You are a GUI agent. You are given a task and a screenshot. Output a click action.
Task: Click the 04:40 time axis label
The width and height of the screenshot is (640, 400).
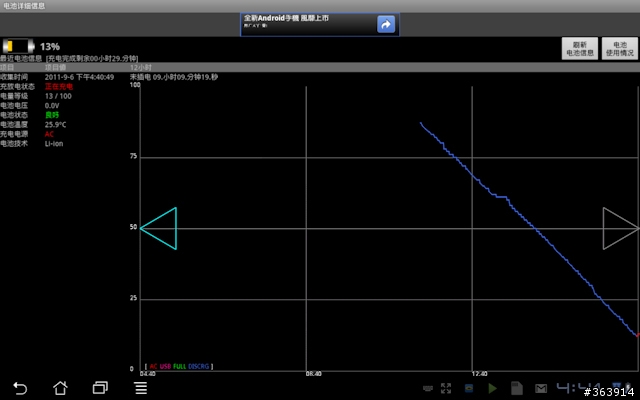tap(147, 374)
